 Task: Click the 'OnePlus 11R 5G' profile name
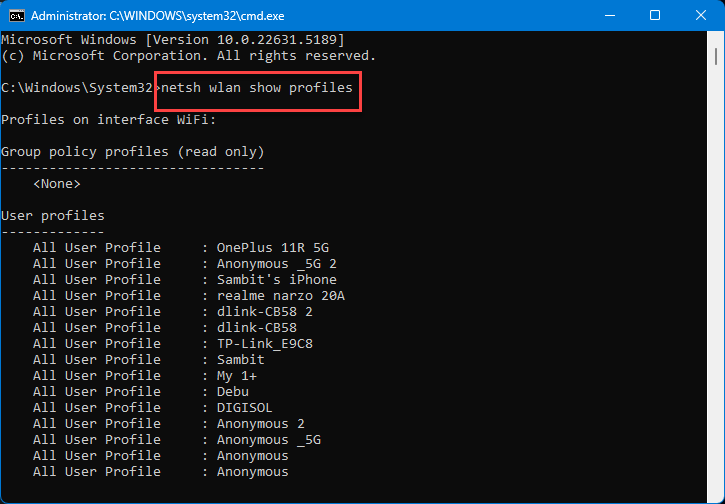click(273, 248)
